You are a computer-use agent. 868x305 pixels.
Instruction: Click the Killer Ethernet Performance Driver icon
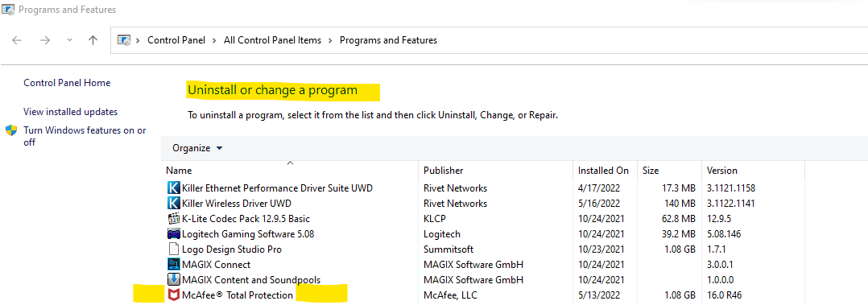click(173, 188)
